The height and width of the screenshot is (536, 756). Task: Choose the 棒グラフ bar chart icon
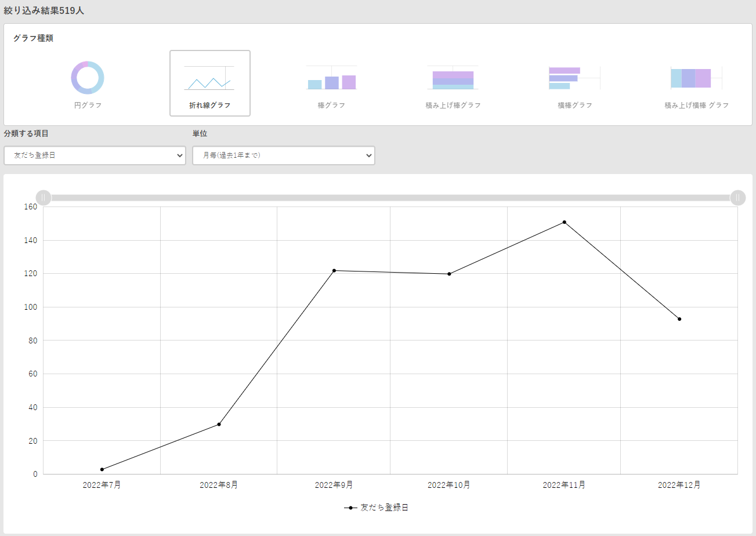click(331, 78)
